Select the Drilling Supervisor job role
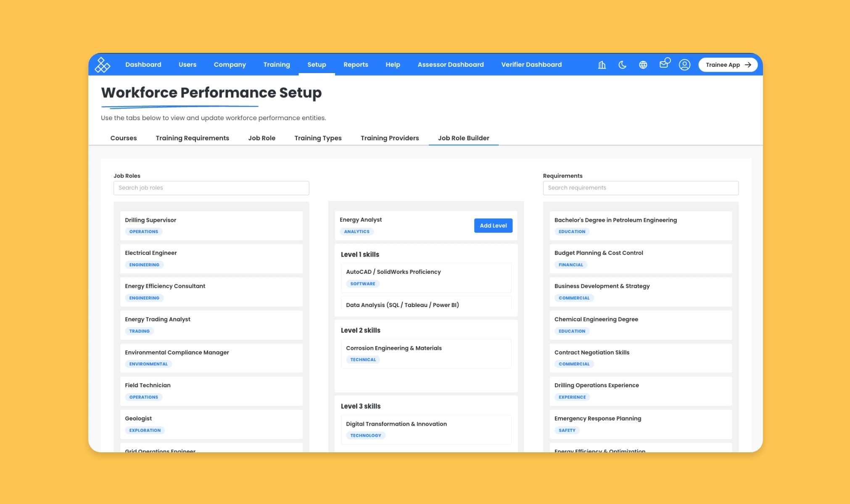850x504 pixels. 211,225
